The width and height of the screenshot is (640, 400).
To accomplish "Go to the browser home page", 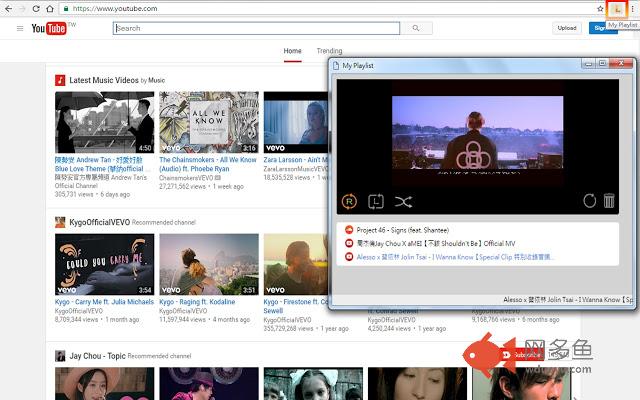I will tap(50, 8).
